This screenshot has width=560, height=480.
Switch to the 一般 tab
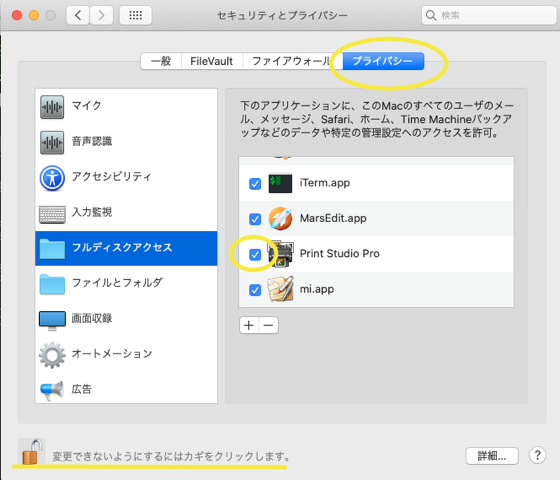point(161,61)
